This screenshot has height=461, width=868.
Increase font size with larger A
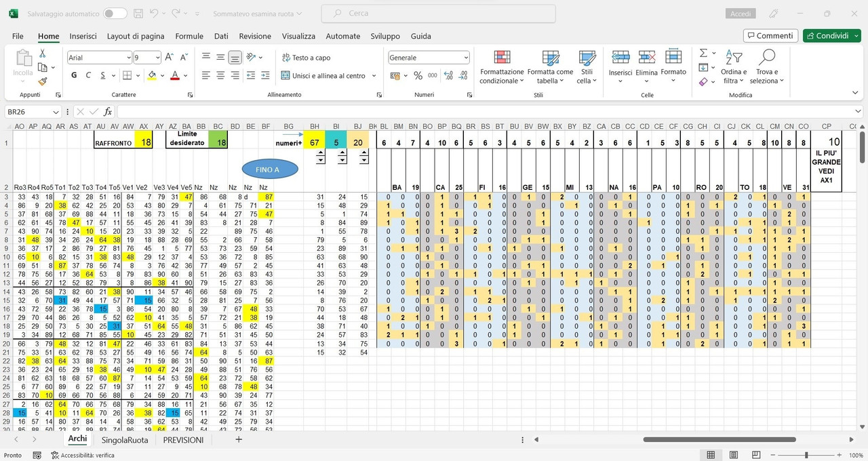[x=170, y=58]
